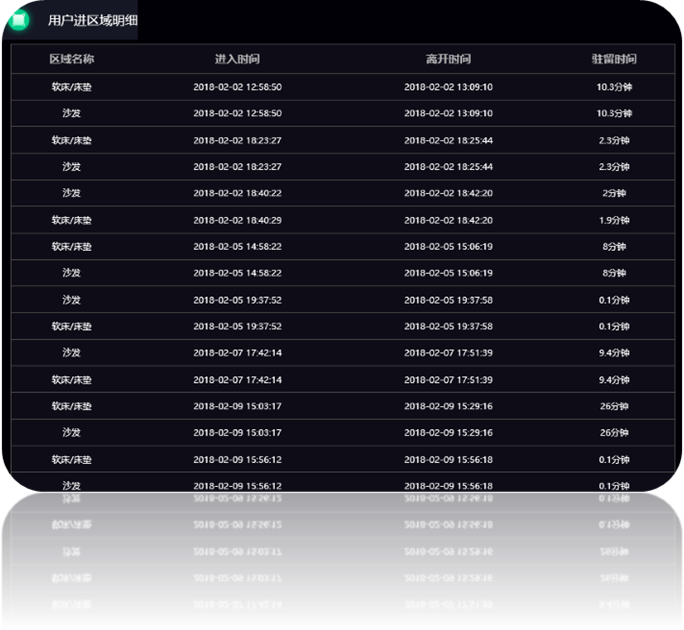Click the 进入时间 column header
The height and width of the screenshot is (630, 684).
[237, 59]
